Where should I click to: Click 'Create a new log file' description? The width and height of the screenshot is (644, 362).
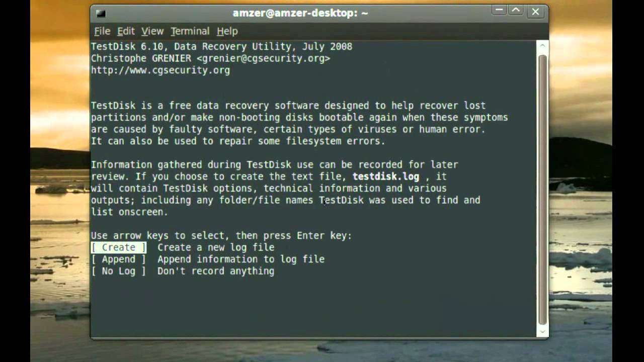click(216, 247)
